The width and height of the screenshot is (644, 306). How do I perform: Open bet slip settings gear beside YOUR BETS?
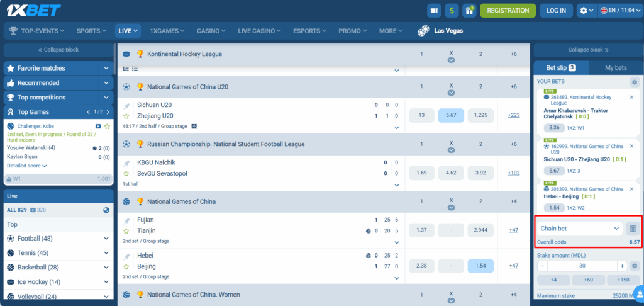[635, 82]
